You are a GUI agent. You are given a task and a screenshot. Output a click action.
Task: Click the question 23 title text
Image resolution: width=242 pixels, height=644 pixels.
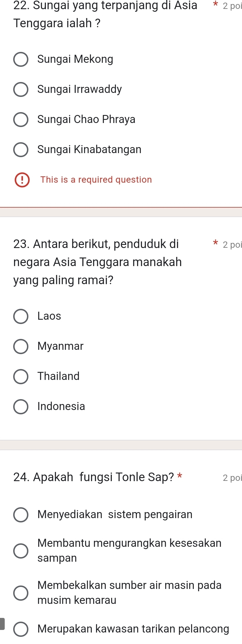(x=97, y=262)
